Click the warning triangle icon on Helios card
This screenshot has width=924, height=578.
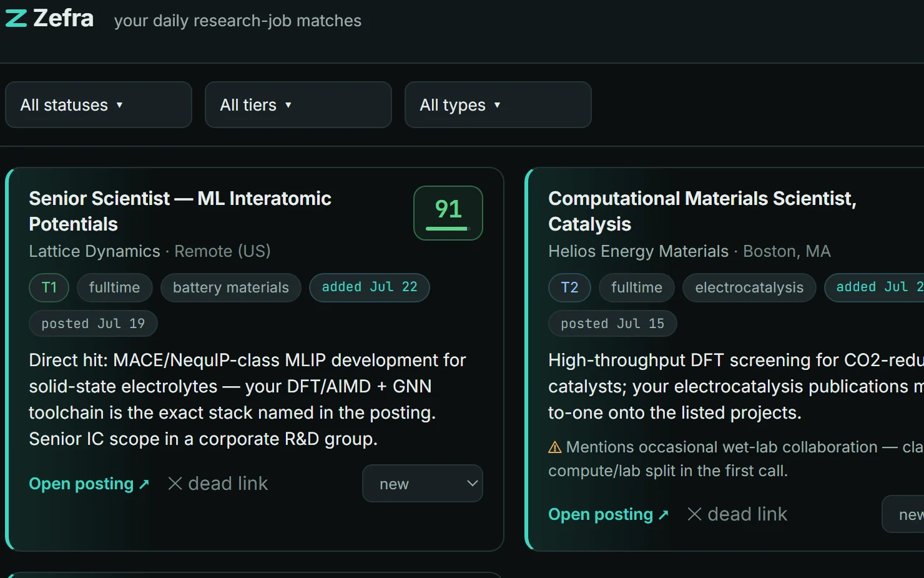coord(555,447)
